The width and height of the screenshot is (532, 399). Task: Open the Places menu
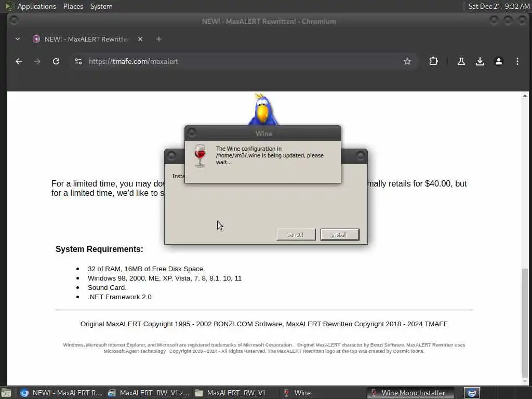click(x=73, y=6)
